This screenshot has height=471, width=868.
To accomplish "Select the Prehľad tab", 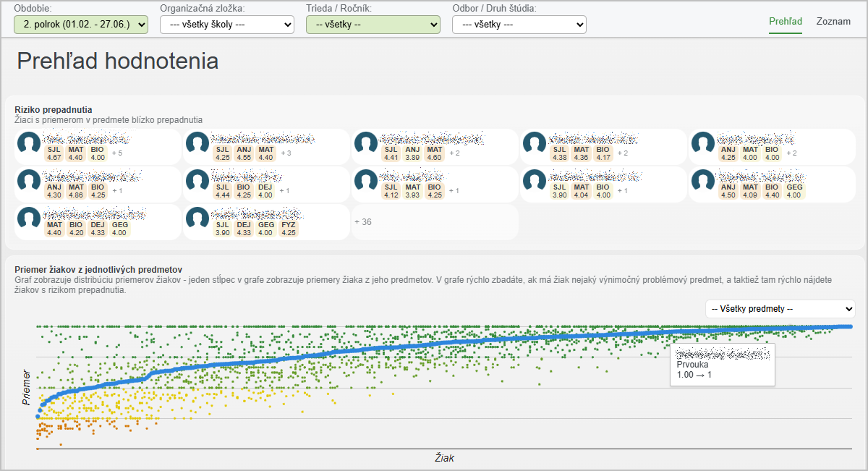I will click(785, 22).
